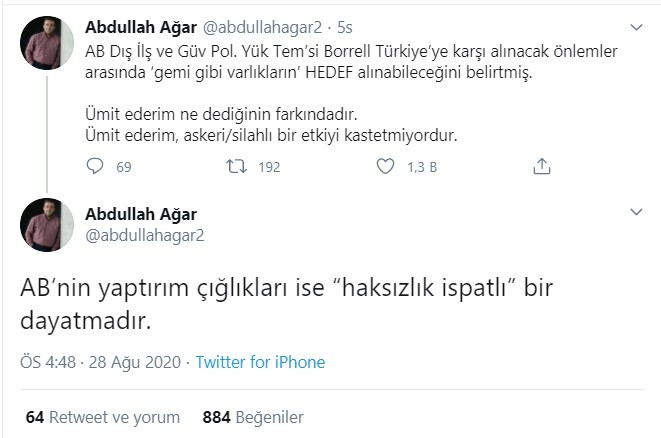Click the reply speech bubble icon
Viewport: 661px width, 438px height.
pos(95,167)
